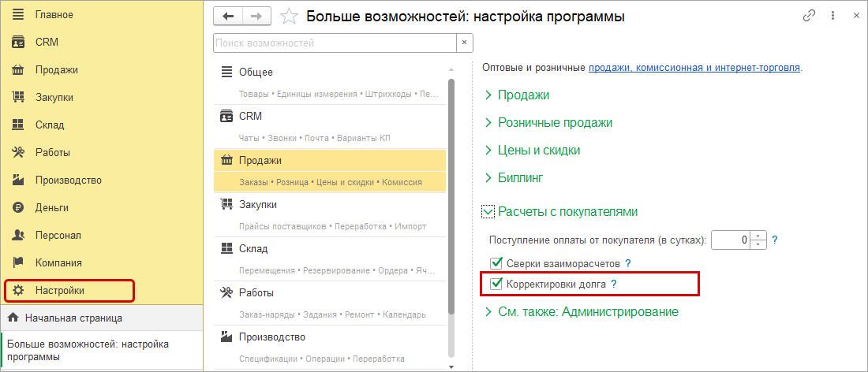
Task: Add page to favorites with star icon
Action: tap(290, 17)
